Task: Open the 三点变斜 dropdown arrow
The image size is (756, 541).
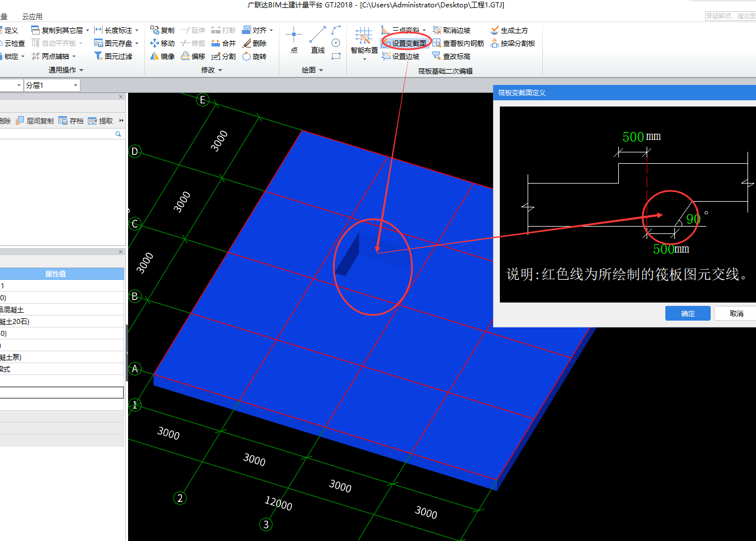Action: click(x=424, y=31)
